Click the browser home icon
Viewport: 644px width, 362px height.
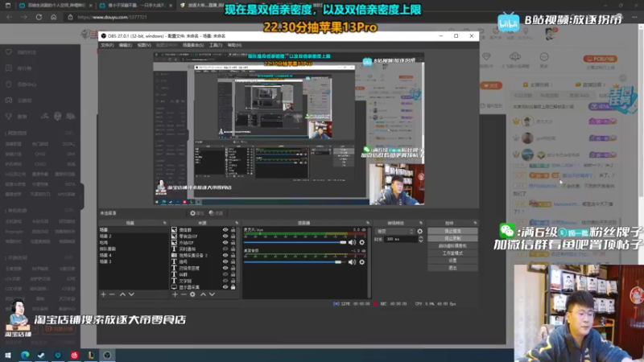(x=54, y=17)
